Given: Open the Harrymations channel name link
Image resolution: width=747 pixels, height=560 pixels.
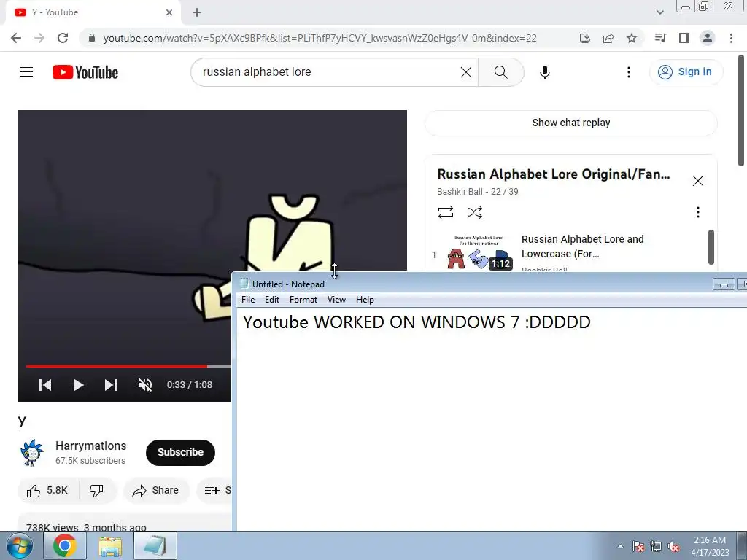Looking at the screenshot, I should [x=91, y=446].
